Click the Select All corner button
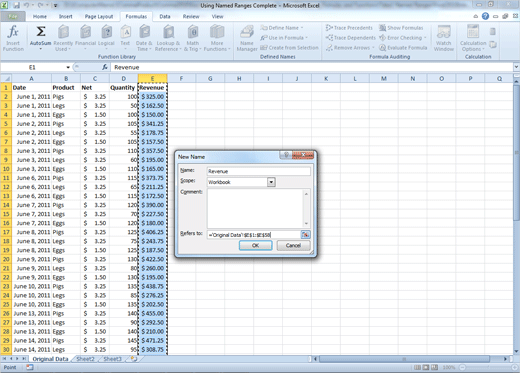The image size is (520, 373). pos(6,79)
